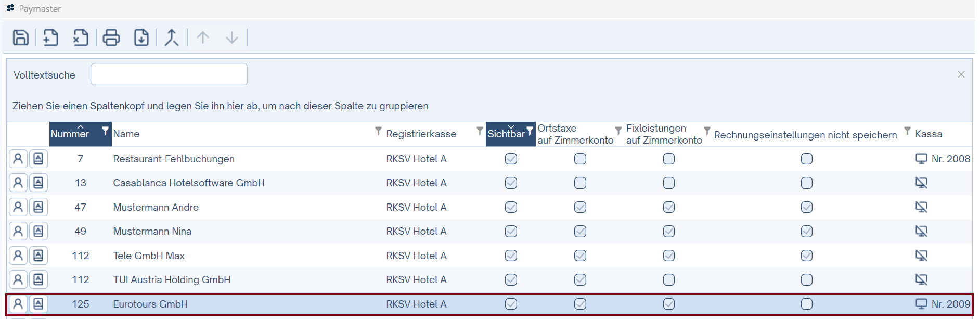Sort by the Nummer column header

click(70, 134)
